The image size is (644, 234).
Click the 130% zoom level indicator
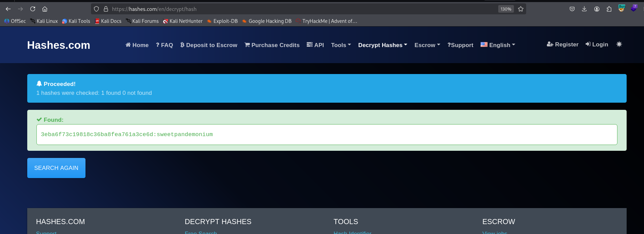[506, 9]
